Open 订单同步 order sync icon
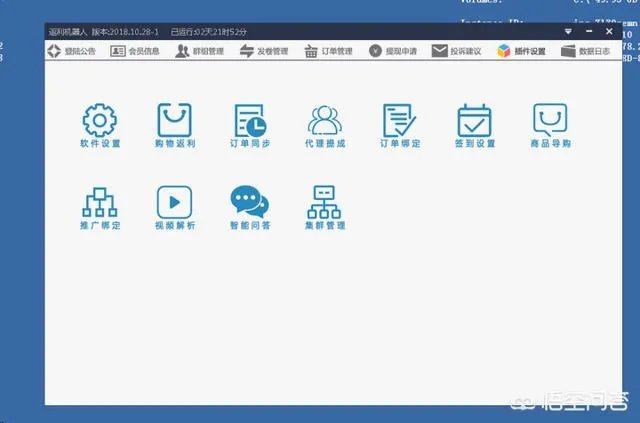Screen dimensions: 640x423 pyautogui.click(x=250, y=120)
